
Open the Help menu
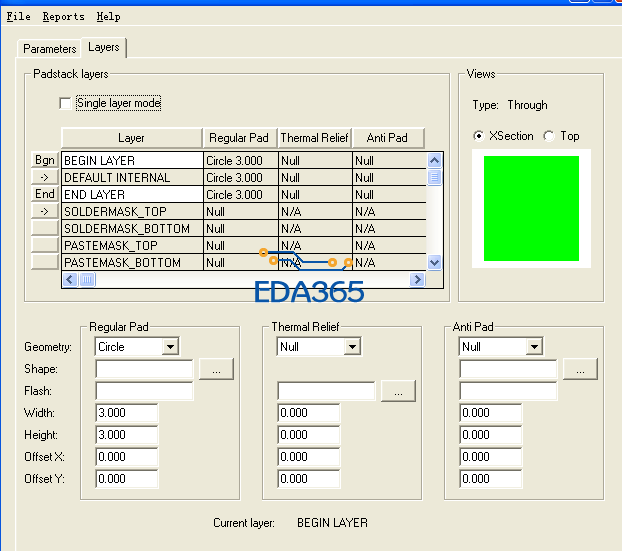tap(109, 17)
